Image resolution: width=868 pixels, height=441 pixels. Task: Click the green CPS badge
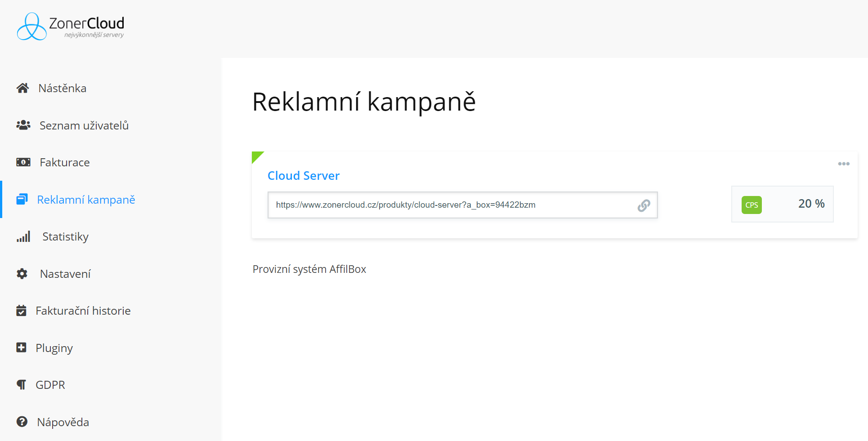pyautogui.click(x=752, y=205)
